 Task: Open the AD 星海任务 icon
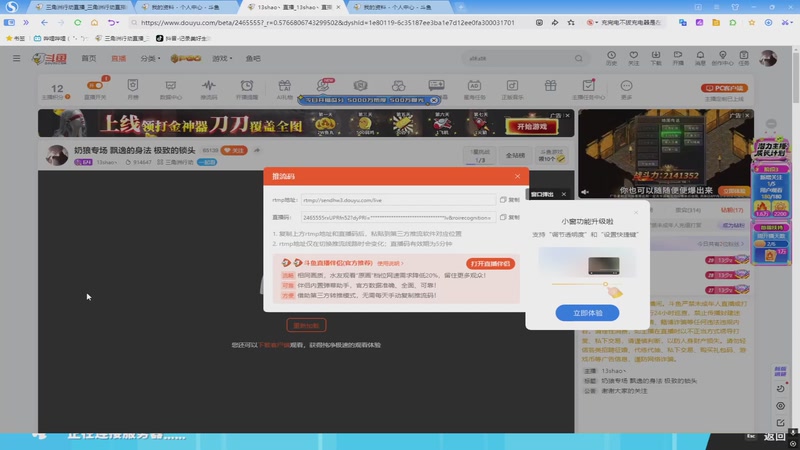474,89
